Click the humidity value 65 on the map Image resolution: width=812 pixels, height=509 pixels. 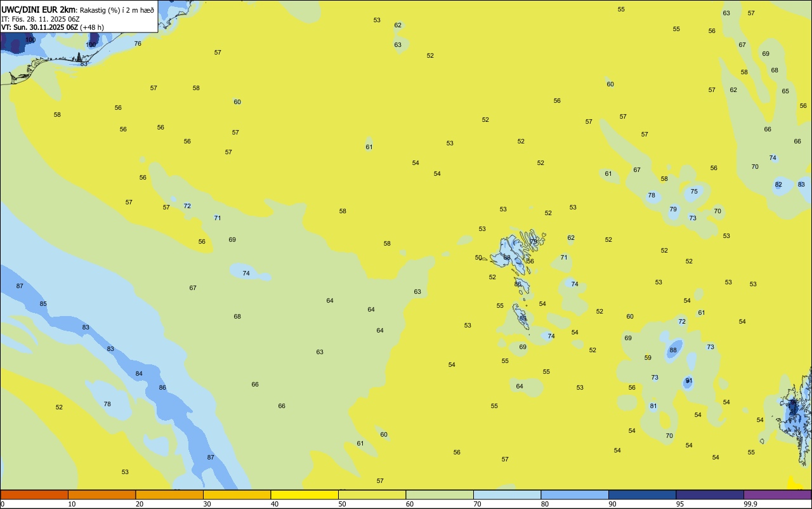tap(785, 91)
